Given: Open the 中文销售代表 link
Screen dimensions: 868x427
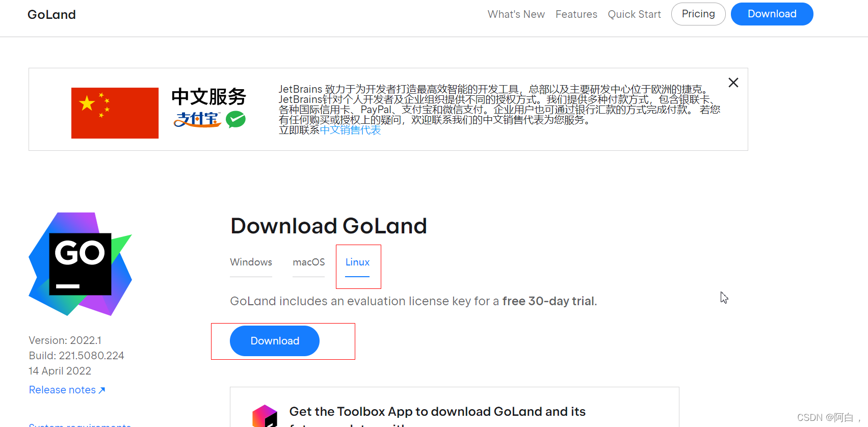Looking at the screenshot, I should [x=350, y=130].
